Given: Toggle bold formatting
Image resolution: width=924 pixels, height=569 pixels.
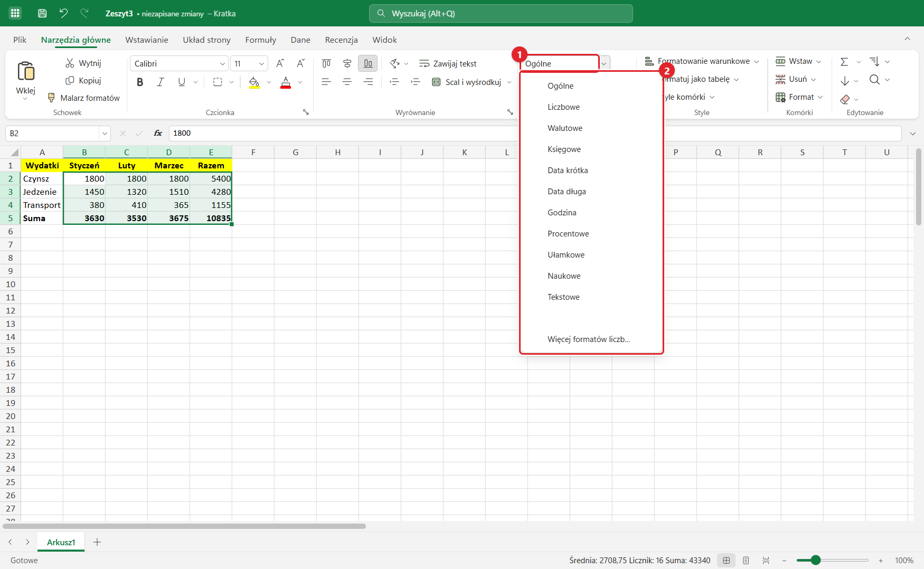Looking at the screenshot, I should click(140, 82).
